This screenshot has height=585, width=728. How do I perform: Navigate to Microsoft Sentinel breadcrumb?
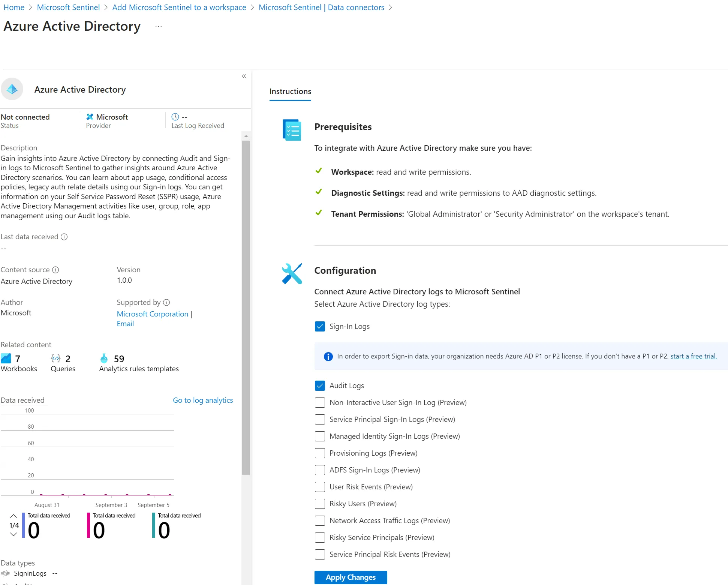click(x=68, y=7)
